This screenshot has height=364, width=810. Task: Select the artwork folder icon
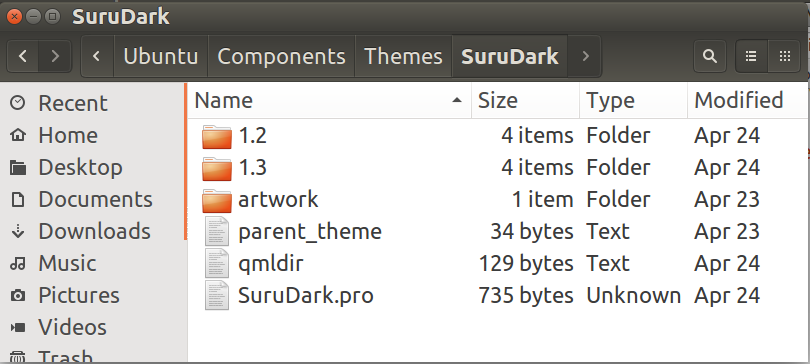coord(216,200)
